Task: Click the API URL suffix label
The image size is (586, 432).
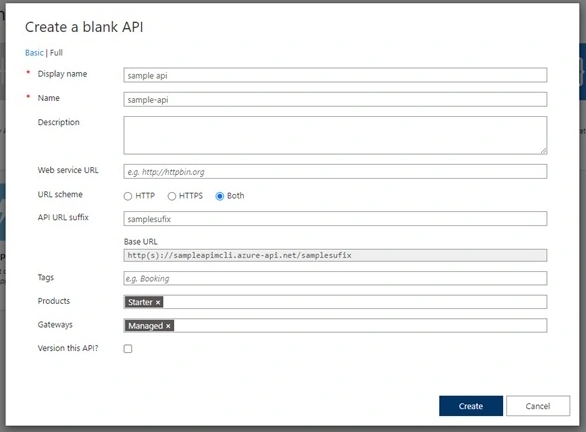Action: (63, 217)
